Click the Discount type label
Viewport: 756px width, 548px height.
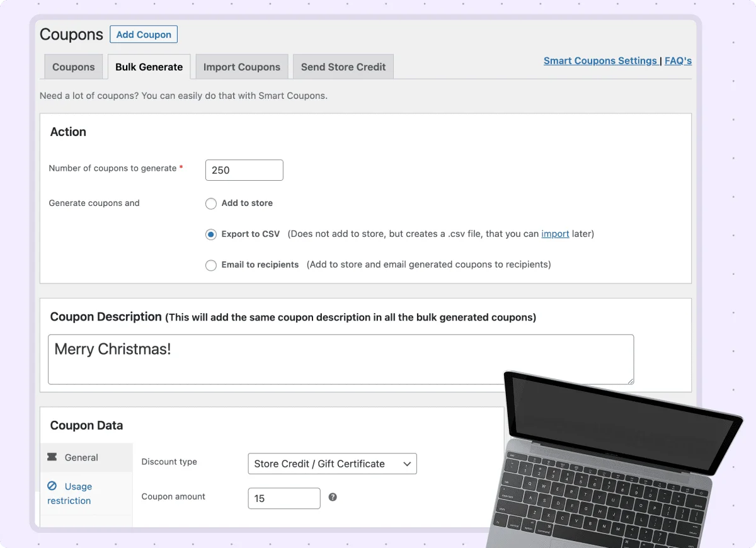pyautogui.click(x=169, y=462)
